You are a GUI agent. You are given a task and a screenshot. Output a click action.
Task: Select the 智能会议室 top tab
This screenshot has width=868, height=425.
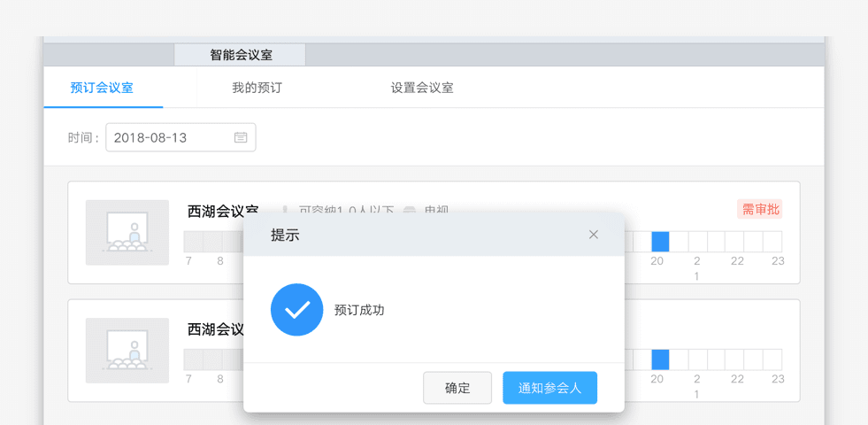[241, 55]
